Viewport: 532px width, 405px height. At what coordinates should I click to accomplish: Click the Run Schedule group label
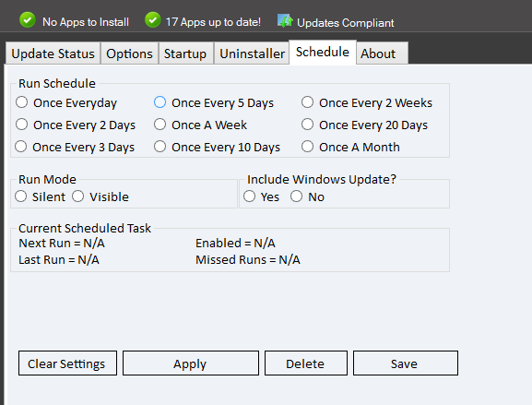57,84
